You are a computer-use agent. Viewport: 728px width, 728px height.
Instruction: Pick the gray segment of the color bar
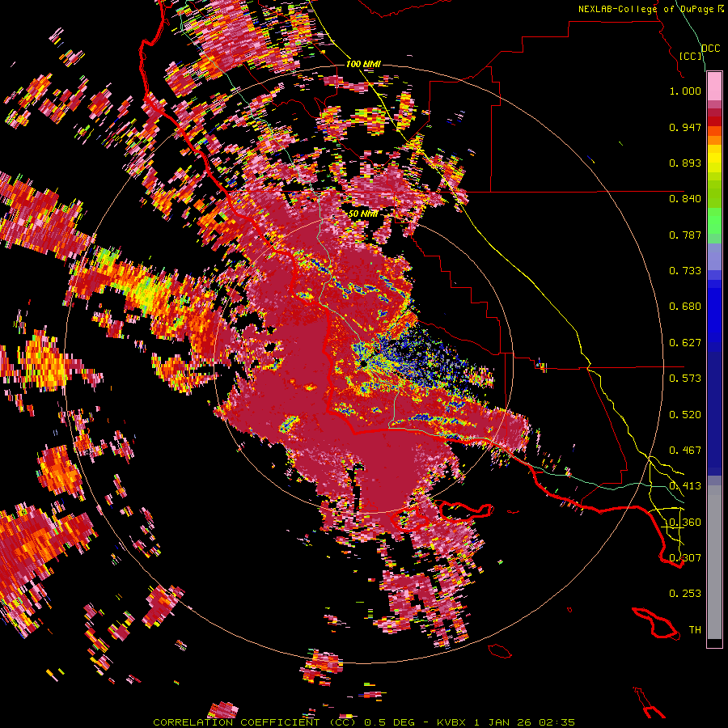tap(714, 562)
